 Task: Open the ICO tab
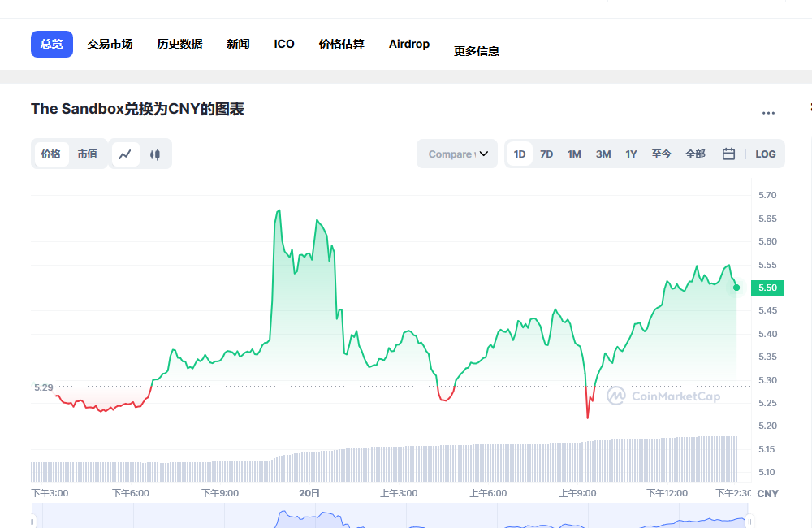click(x=284, y=44)
